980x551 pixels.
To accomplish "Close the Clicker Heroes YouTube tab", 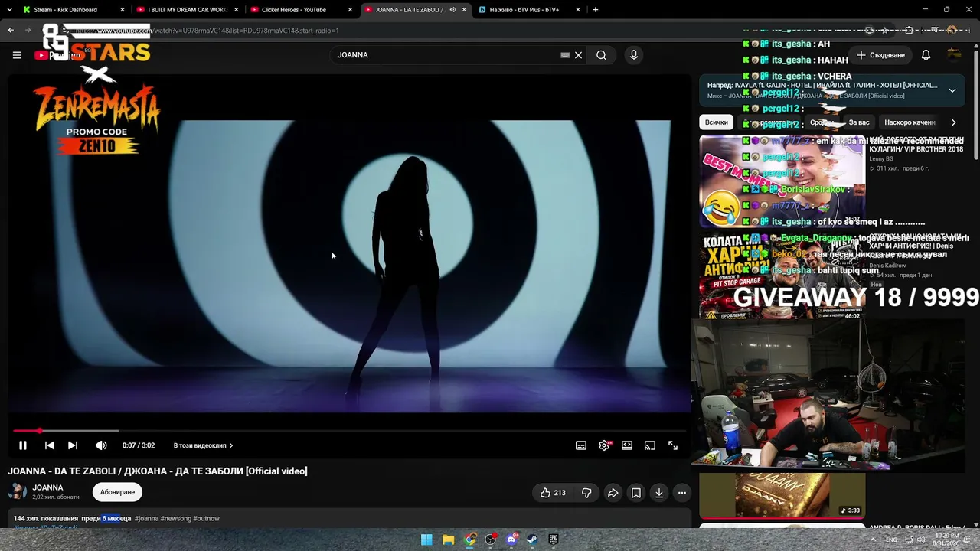I will [x=351, y=10].
